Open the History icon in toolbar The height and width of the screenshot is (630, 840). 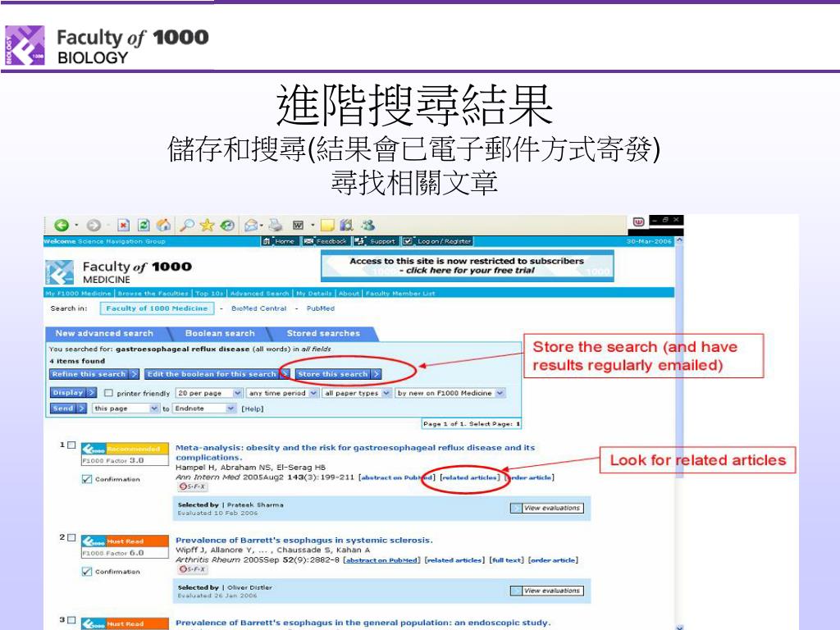coord(227,226)
